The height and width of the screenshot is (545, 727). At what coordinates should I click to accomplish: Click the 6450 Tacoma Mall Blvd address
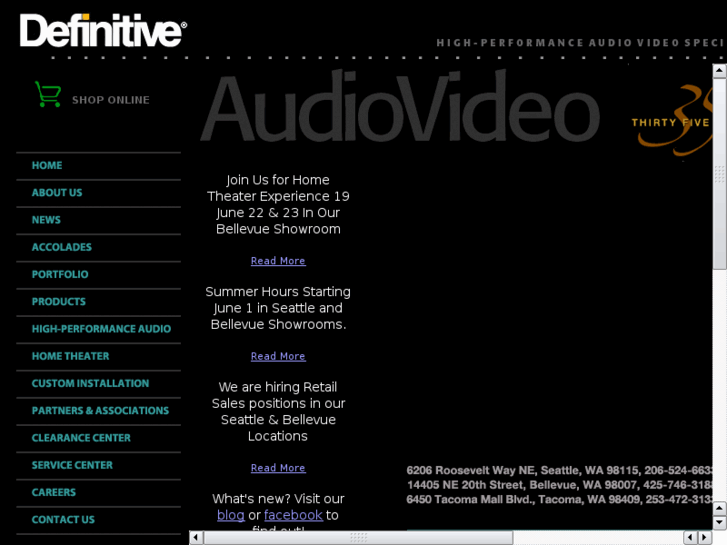[559, 500]
